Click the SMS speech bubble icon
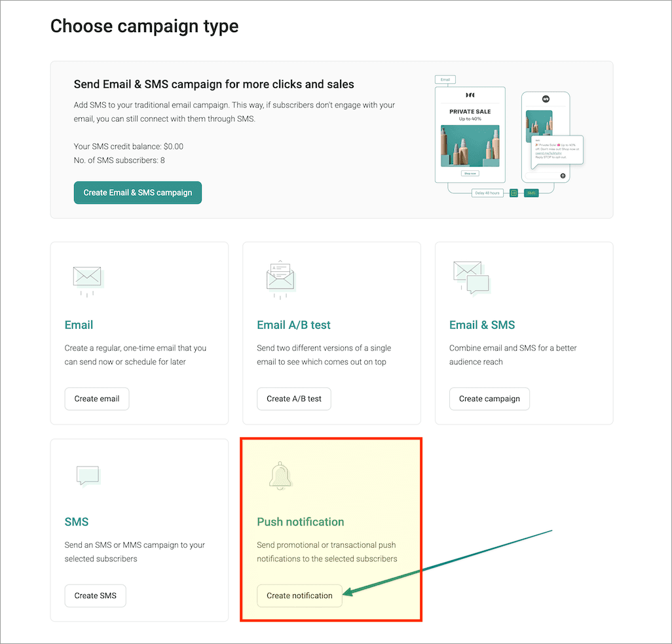The height and width of the screenshot is (644, 672). click(x=87, y=476)
